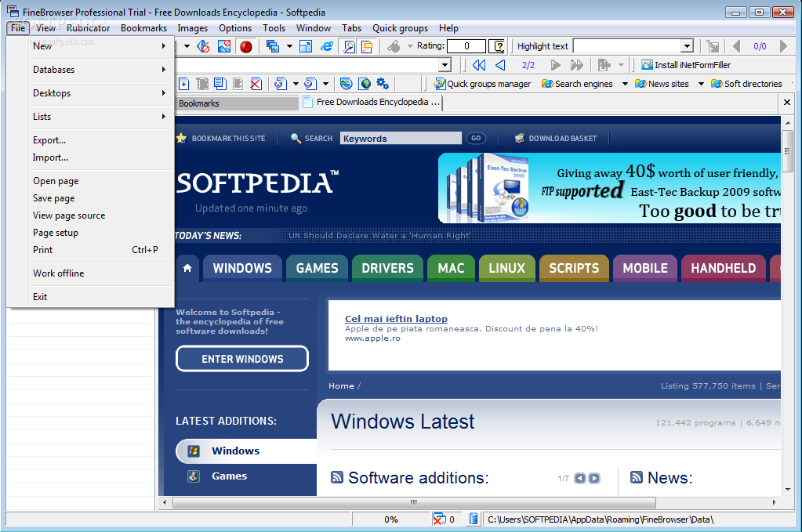This screenshot has height=532, width=802.
Task: Click the vertical scrollbar thumb
Action: 788,150
